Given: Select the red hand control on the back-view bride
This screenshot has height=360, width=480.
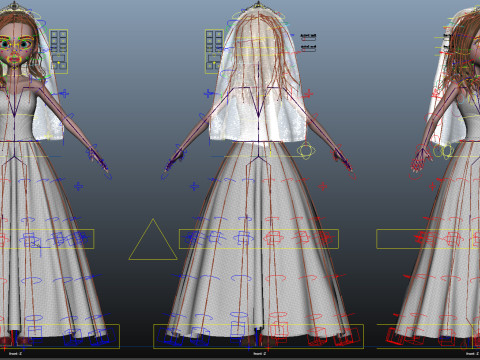Looking at the screenshot, I should click(344, 162).
